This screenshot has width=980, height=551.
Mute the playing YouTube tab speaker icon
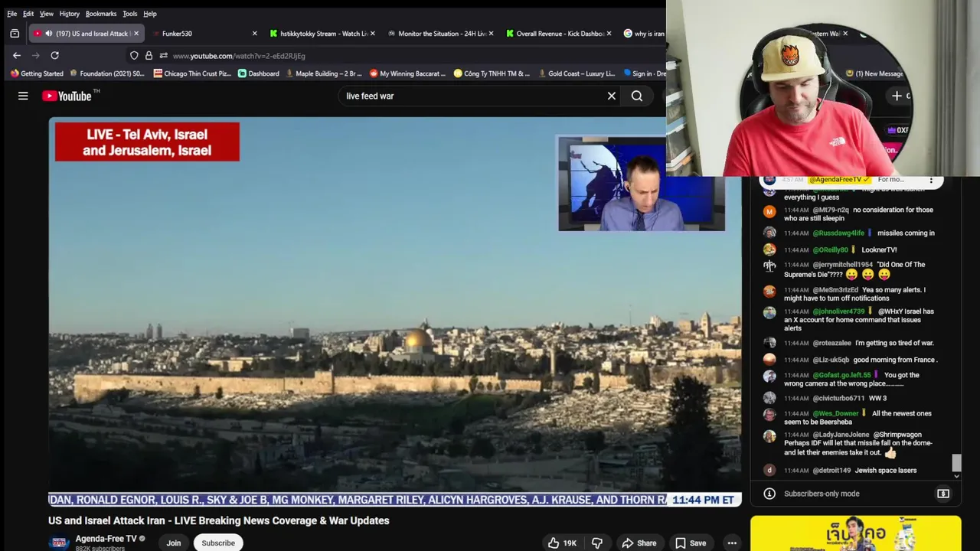48,34
